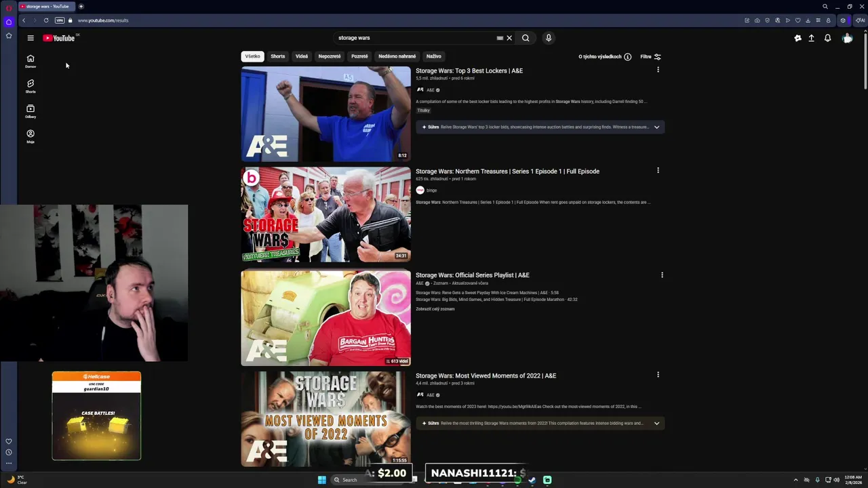Viewport: 868px width, 488px height.
Task: Open Storage Wars: Northern Treasures episode title
Action: pos(507,171)
